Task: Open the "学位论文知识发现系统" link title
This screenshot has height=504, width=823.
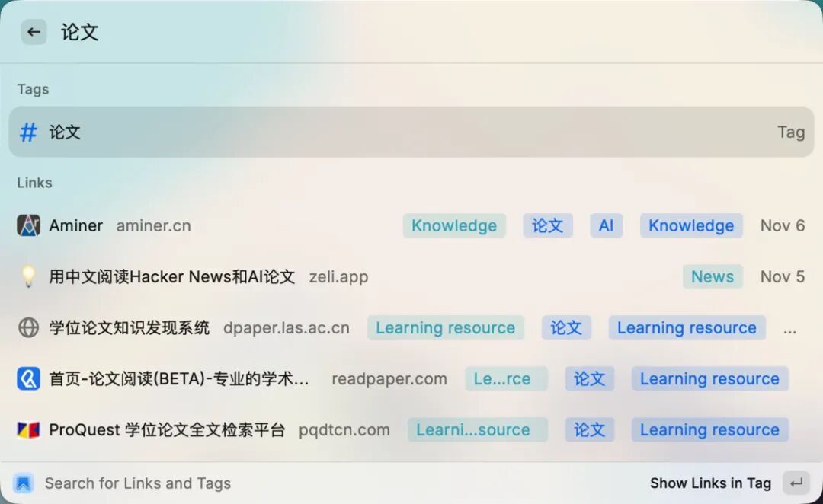Action: (x=129, y=327)
